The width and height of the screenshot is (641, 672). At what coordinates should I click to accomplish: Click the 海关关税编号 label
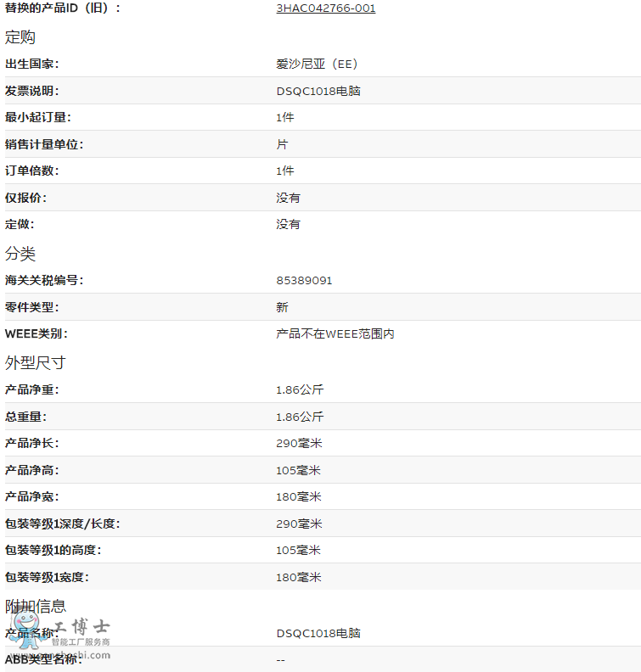pos(44,280)
